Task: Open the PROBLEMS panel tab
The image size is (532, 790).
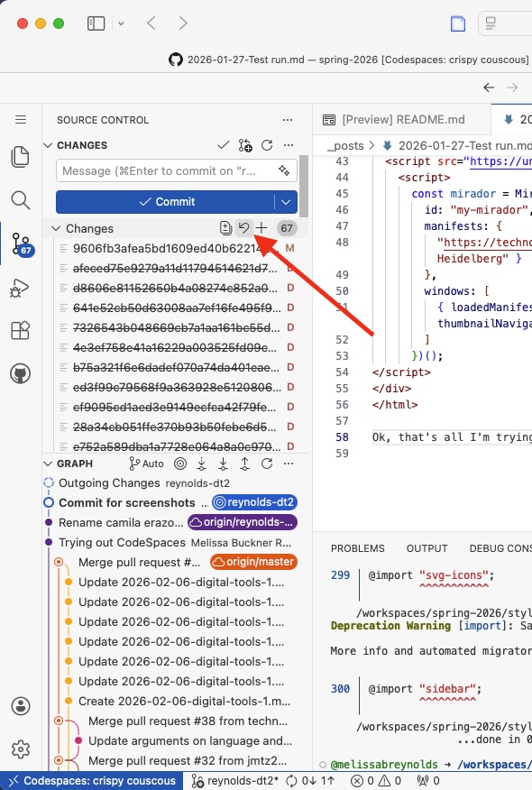Action: [358, 548]
